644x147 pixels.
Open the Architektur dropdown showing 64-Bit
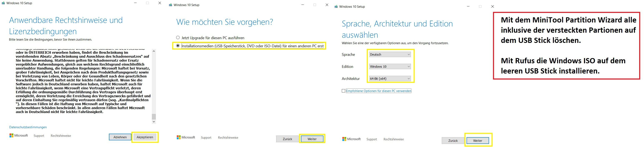click(390, 78)
